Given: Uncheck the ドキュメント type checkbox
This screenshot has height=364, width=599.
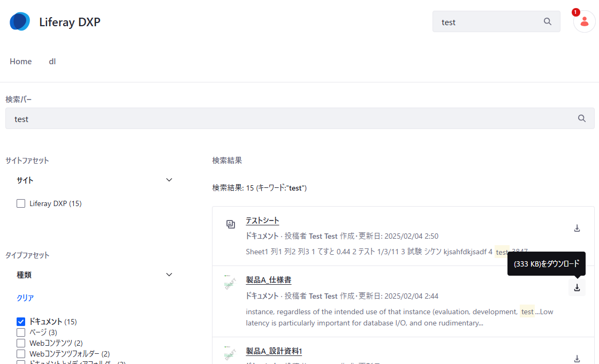Looking at the screenshot, I should [x=21, y=322].
